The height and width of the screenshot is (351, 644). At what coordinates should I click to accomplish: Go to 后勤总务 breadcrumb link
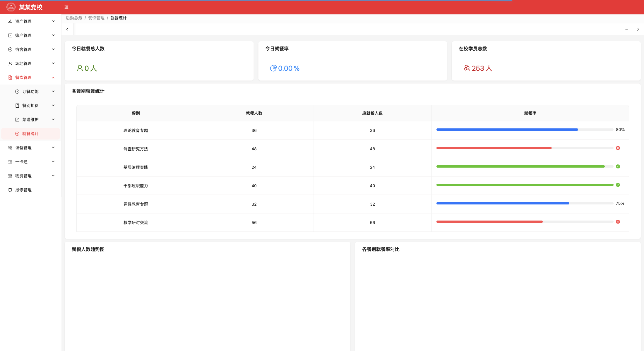(x=74, y=18)
